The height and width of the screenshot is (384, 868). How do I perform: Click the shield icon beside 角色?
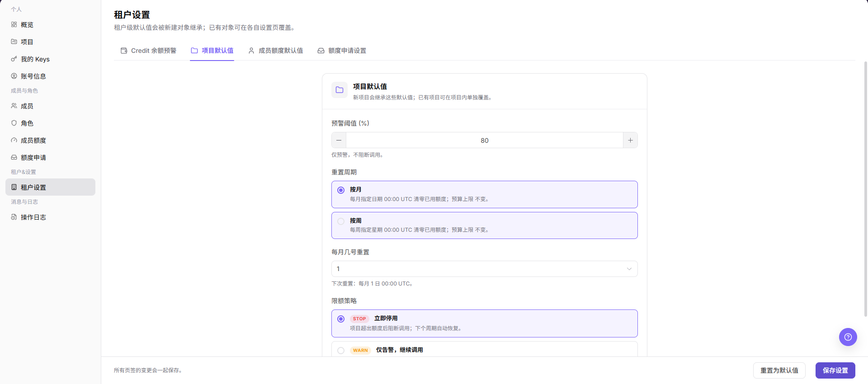tap(14, 123)
